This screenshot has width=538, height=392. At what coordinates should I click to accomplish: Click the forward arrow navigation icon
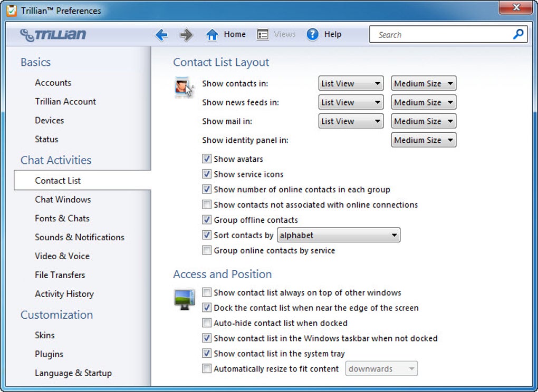click(x=186, y=35)
